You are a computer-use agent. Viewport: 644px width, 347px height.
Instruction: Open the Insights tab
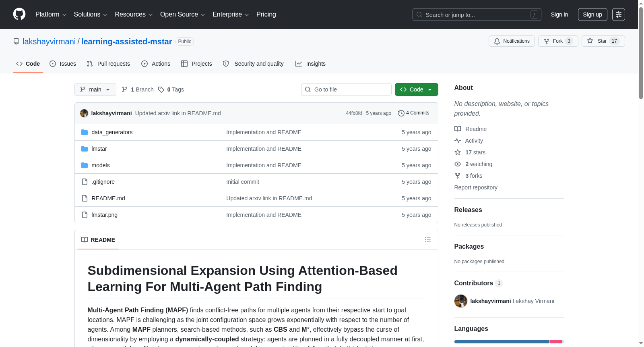(310, 64)
